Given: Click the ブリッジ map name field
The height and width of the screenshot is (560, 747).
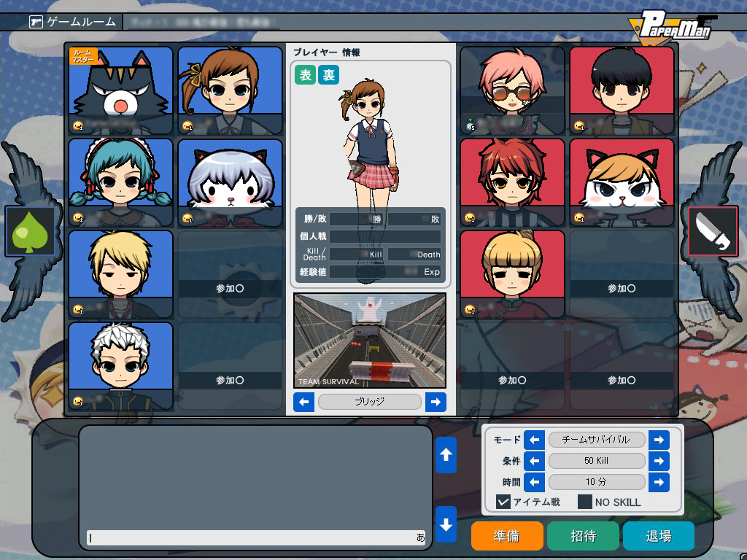Looking at the screenshot, I should (x=370, y=402).
